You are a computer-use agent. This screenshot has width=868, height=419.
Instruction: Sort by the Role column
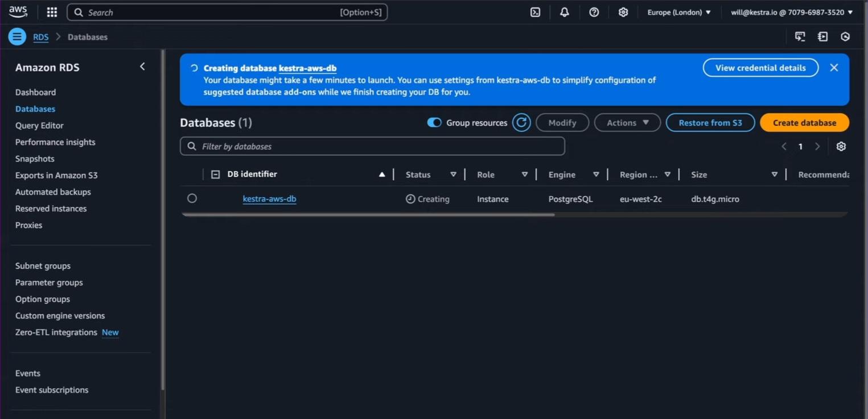(524, 175)
